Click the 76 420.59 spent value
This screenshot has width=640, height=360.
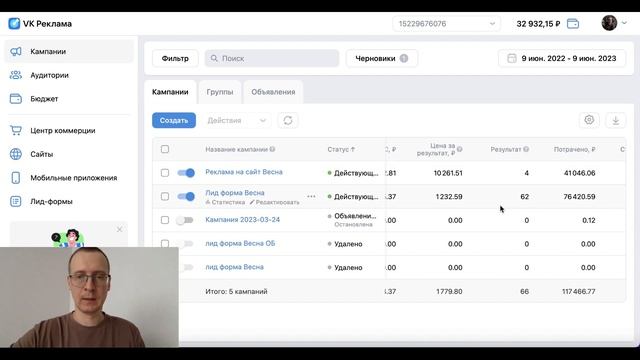(x=579, y=196)
